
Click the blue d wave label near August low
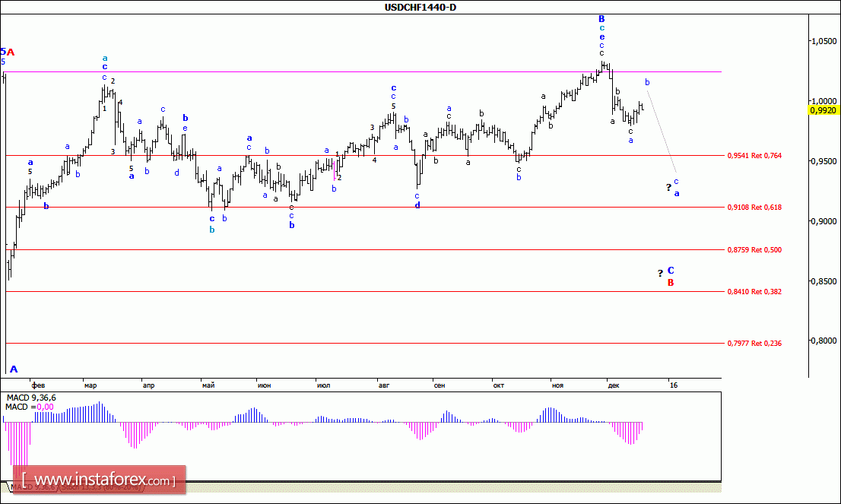pyautogui.click(x=417, y=204)
